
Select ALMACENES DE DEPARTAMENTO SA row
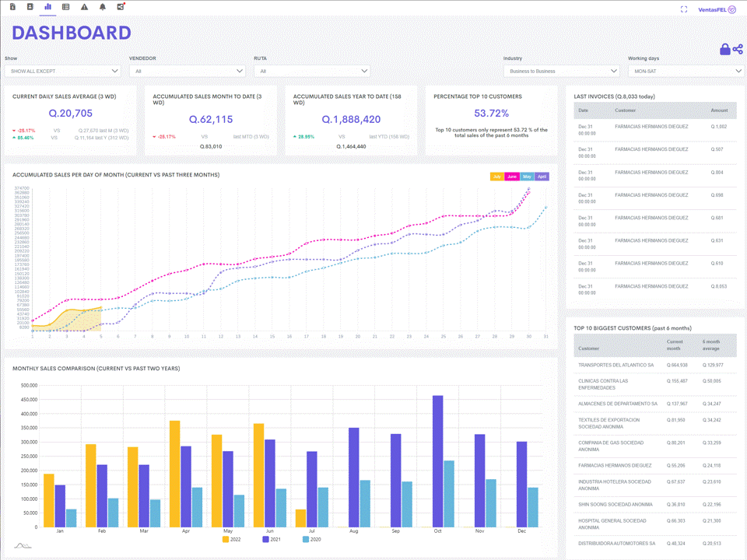pos(655,404)
